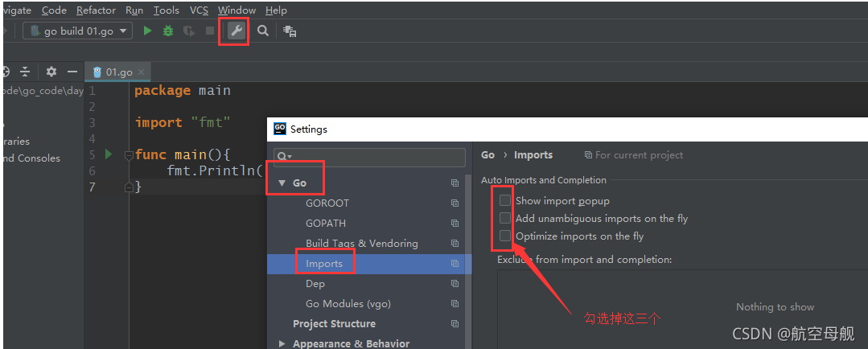Open project panel gear options icon
Viewport: 868px width, 349px height.
(x=51, y=72)
